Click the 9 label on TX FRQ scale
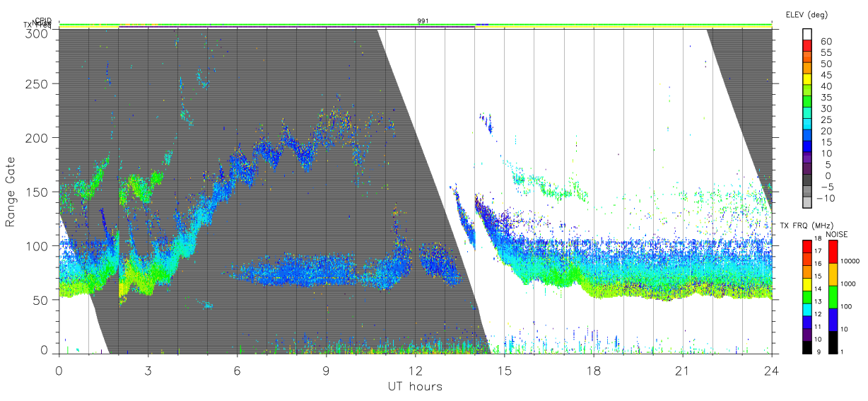The width and height of the screenshot is (868, 401). (820, 351)
